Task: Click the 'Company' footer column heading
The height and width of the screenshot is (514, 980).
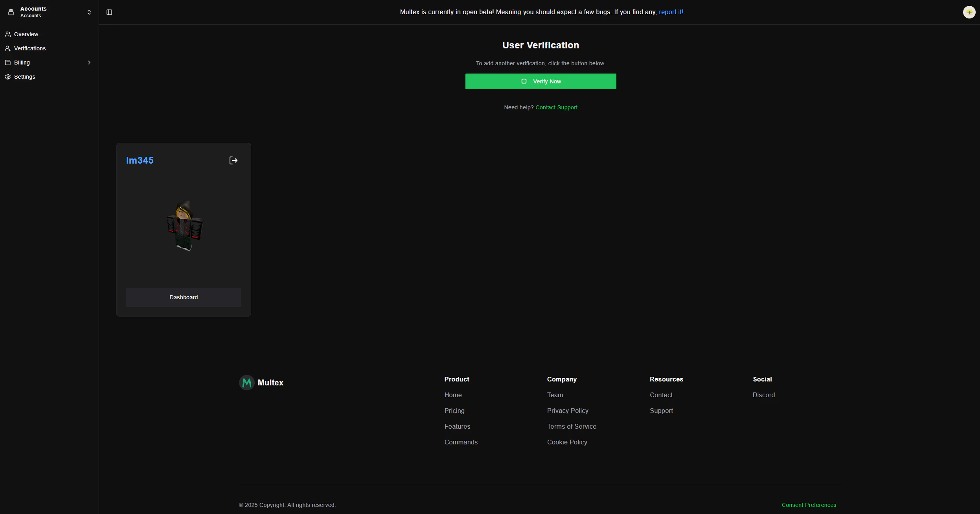Action: point(562,379)
